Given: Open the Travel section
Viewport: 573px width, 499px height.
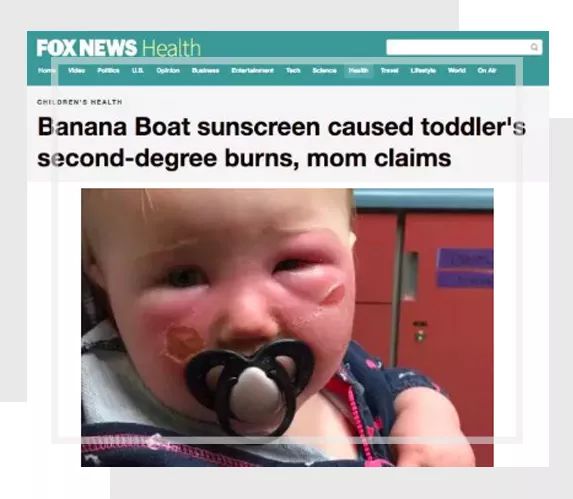Looking at the screenshot, I should (x=389, y=71).
